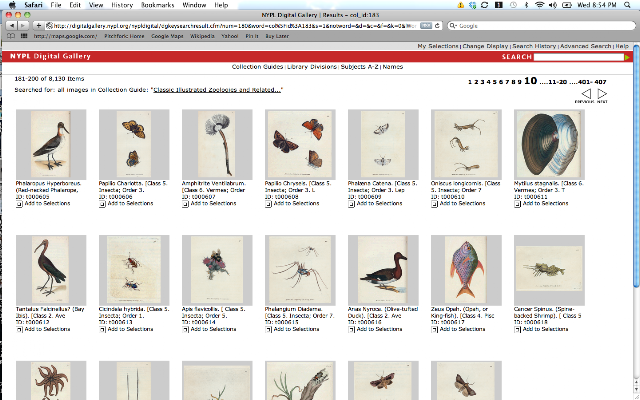Go to results pages 11-20
Viewport: 640px width, 400px height.
coord(558,82)
